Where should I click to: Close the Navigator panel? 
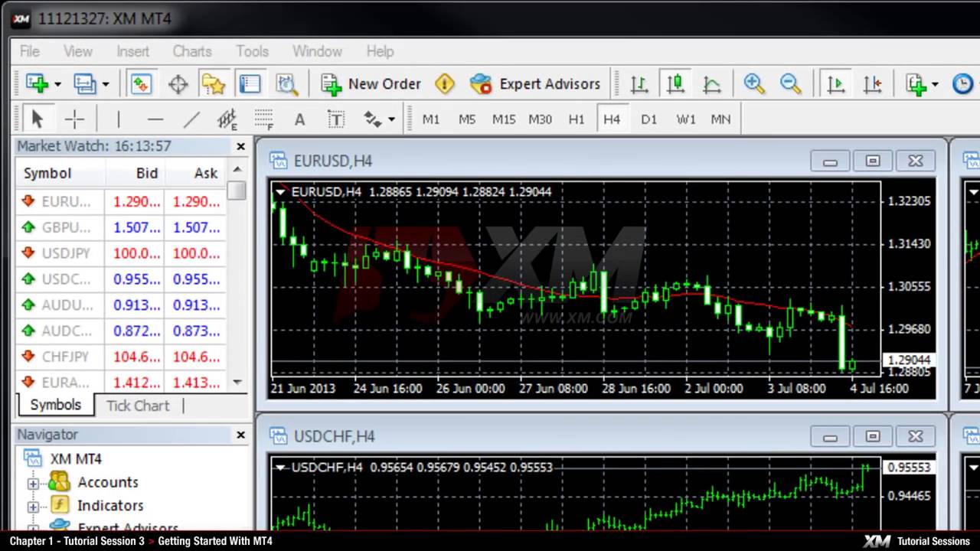coord(240,435)
